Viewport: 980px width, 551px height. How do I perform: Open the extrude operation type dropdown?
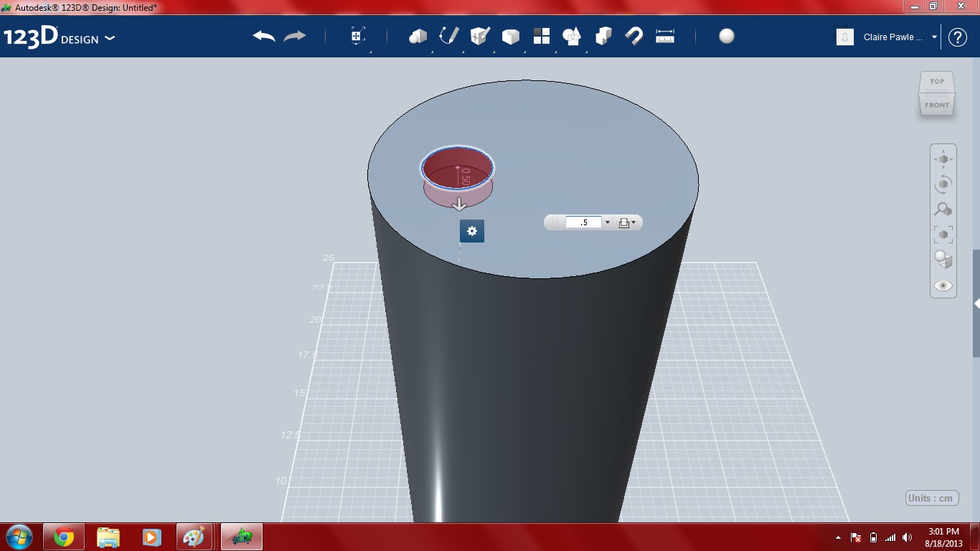click(628, 222)
